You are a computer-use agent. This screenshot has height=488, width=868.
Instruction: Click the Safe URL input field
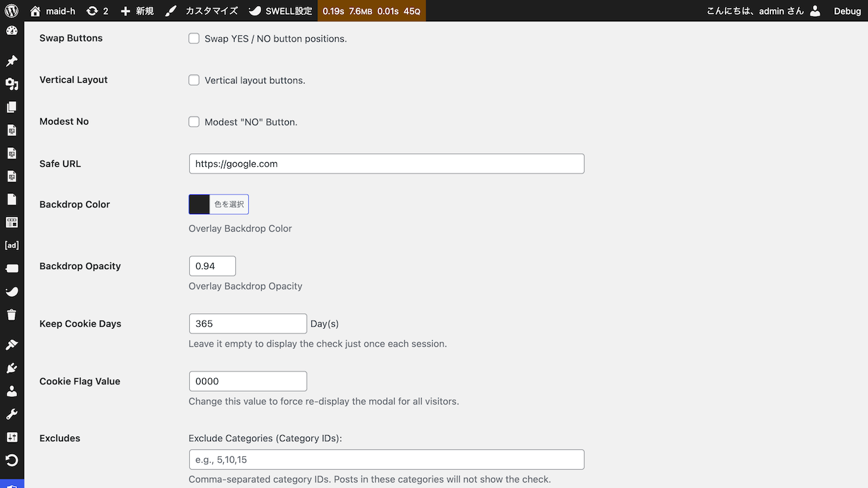click(387, 163)
